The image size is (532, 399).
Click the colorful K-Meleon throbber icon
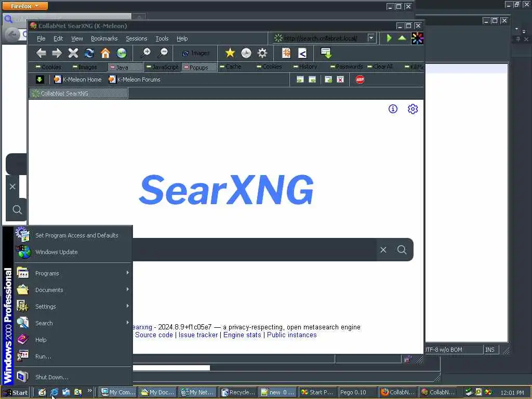tap(417, 38)
